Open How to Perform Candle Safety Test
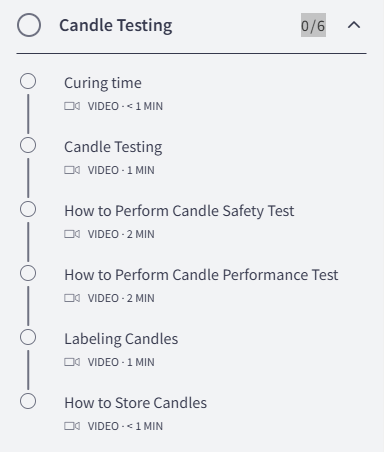384x452 pixels. [179, 211]
